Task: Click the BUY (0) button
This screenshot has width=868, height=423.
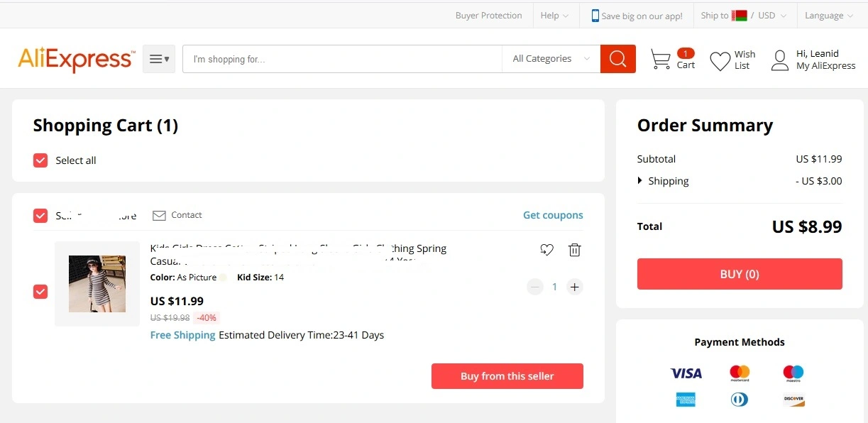Action: pyautogui.click(x=740, y=274)
